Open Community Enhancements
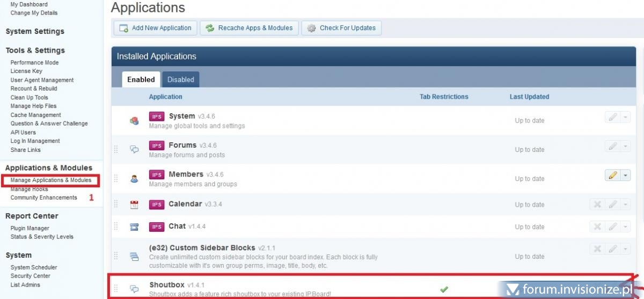Viewport: 644px width, 299px height. pyautogui.click(x=44, y=198)
